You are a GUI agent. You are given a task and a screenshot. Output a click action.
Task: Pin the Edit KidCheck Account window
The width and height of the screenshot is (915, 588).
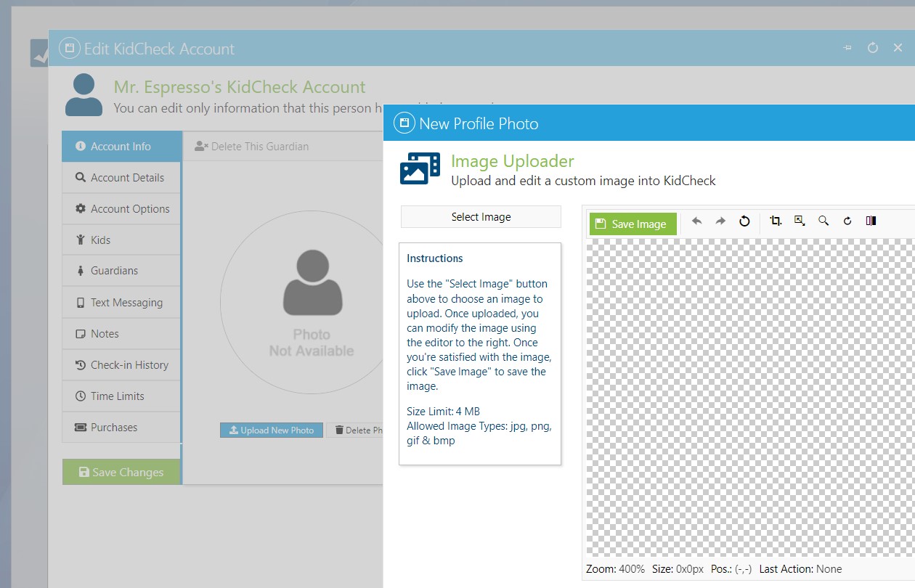847,48
